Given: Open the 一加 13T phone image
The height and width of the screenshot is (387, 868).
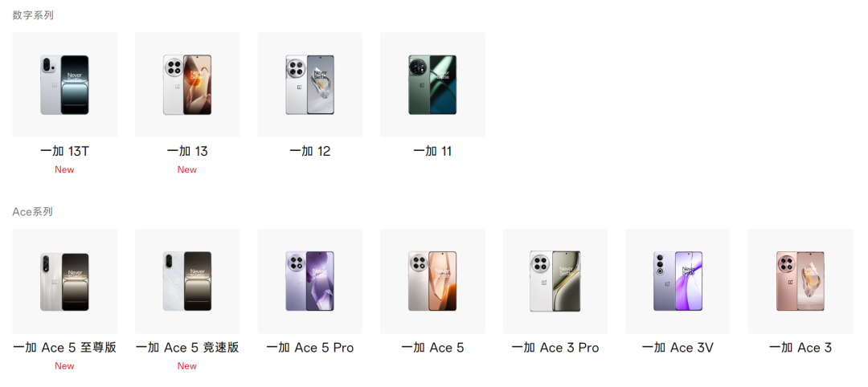Looking at the screenshot, I should pyautogui.click(x=65, y=84).
